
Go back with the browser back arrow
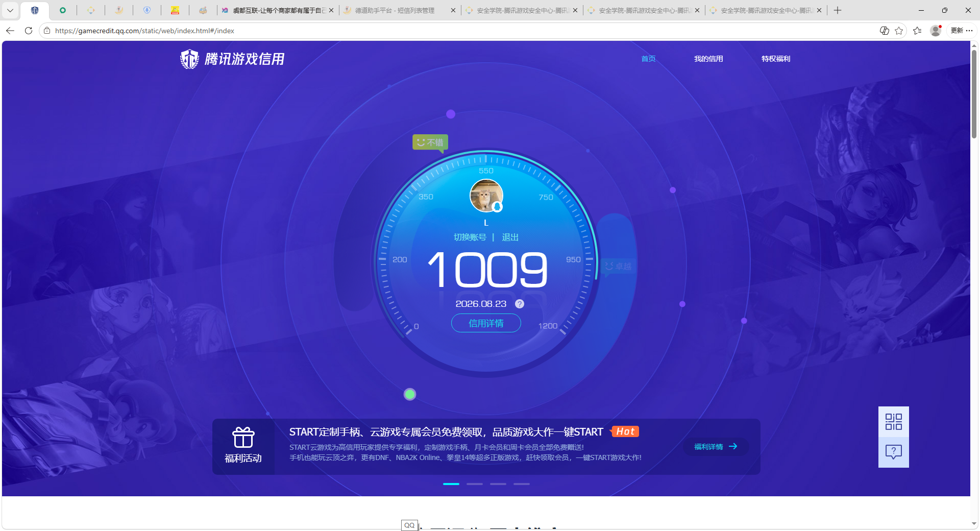[x=10, y=31]
